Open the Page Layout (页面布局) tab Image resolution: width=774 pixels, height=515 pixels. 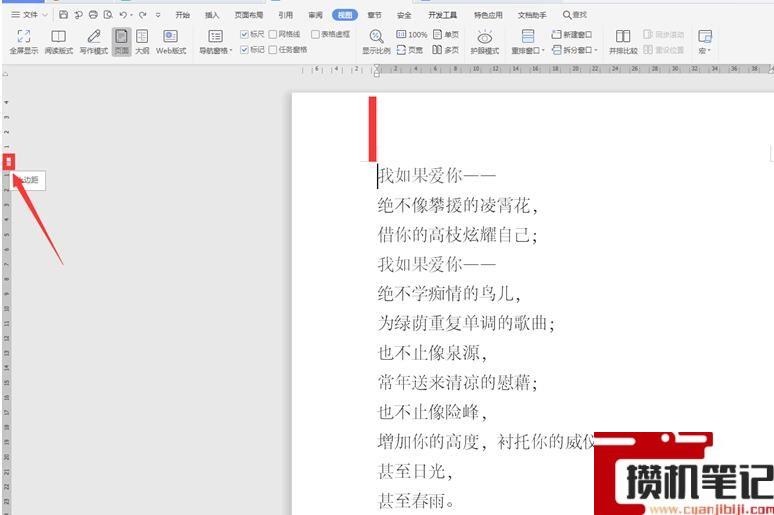point(249,15)
